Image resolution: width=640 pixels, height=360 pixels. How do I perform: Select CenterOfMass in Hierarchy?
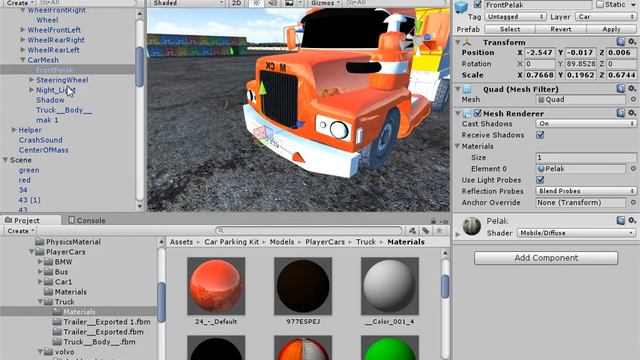click(43, 150)
